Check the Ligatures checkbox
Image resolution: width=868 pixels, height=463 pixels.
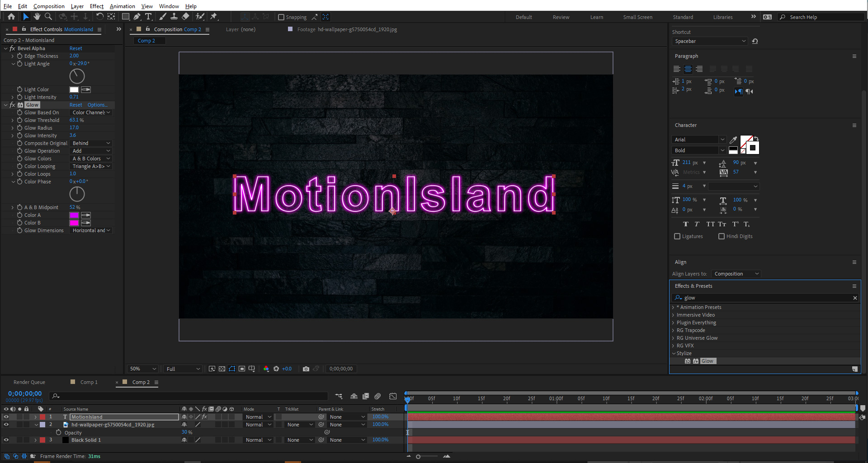click(677, 236)
